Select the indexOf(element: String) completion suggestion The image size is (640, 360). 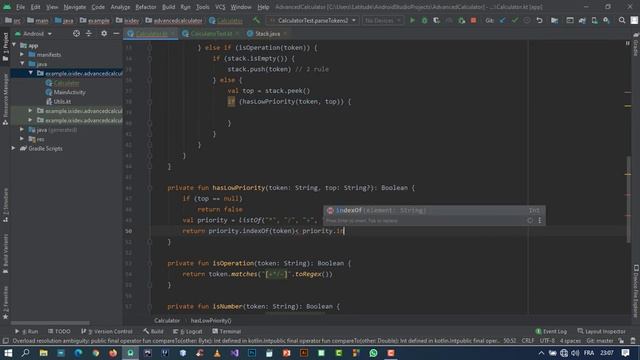(433, 210)
